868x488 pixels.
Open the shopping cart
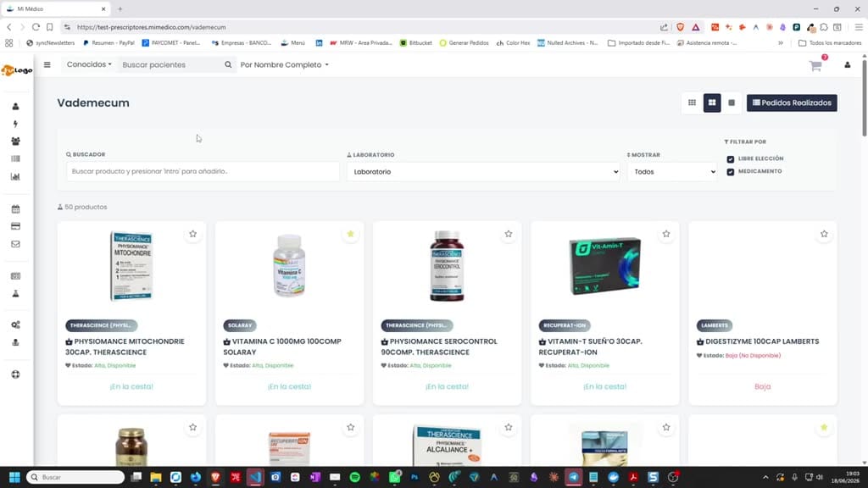(815, 66)
